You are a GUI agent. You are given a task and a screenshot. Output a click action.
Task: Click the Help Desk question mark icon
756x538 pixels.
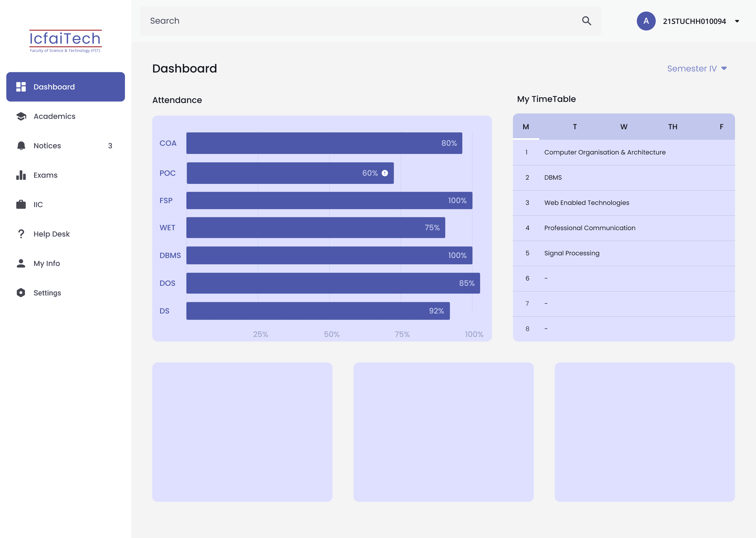(21, 234)
